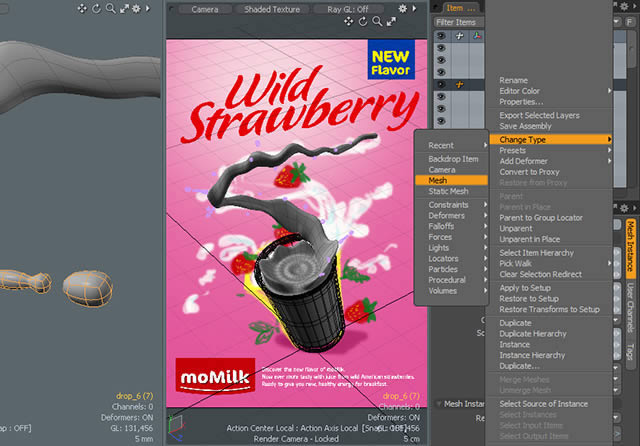
Task: Open the gear icon at top right panel
Action: pyautogui.click(x=624, y=6)
